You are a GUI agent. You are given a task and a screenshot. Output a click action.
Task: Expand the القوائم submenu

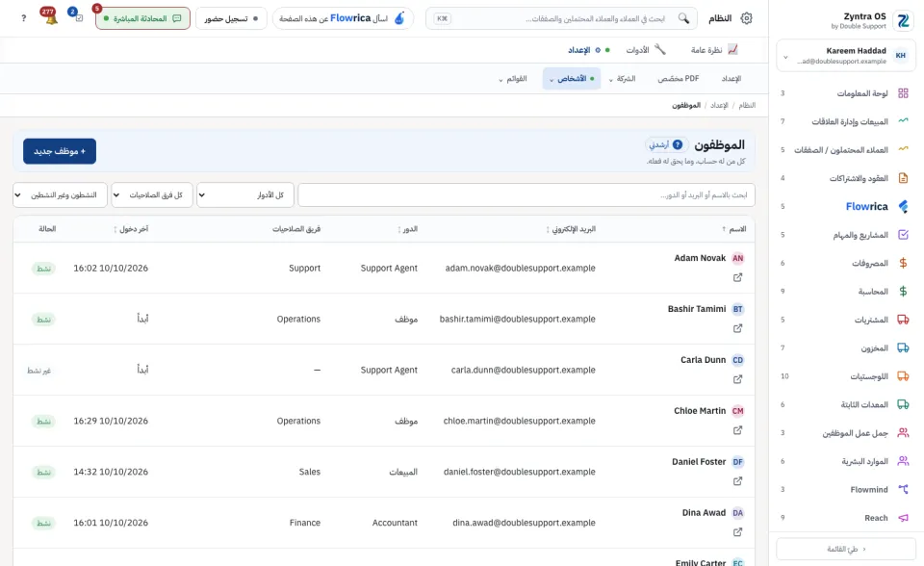513,78
